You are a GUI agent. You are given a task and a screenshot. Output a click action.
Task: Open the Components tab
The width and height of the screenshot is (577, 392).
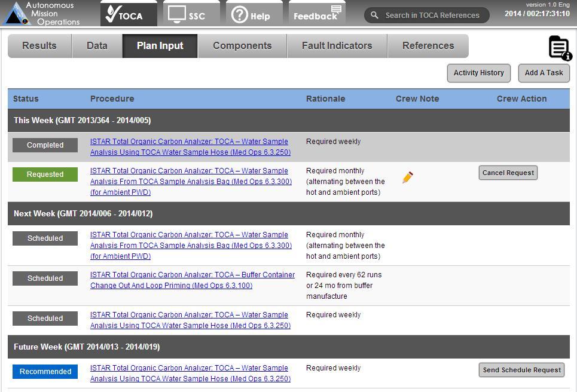[242, 45]
